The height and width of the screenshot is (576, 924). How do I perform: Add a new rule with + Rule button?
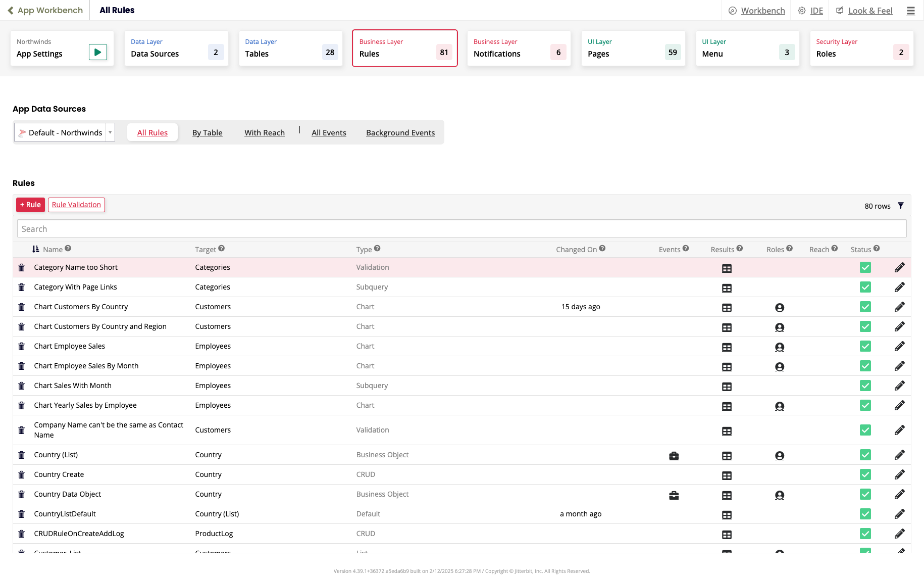click(30, 205)
